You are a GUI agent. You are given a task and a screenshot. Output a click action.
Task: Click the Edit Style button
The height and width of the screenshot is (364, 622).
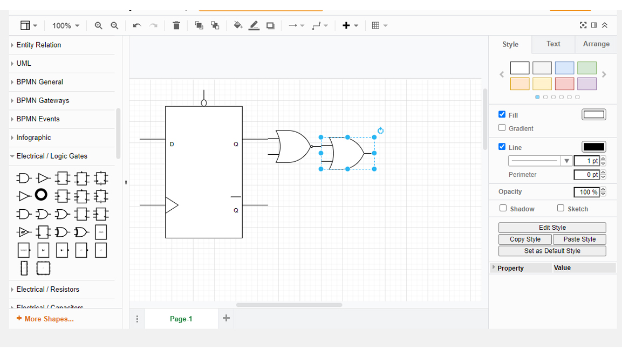point(552,228)
